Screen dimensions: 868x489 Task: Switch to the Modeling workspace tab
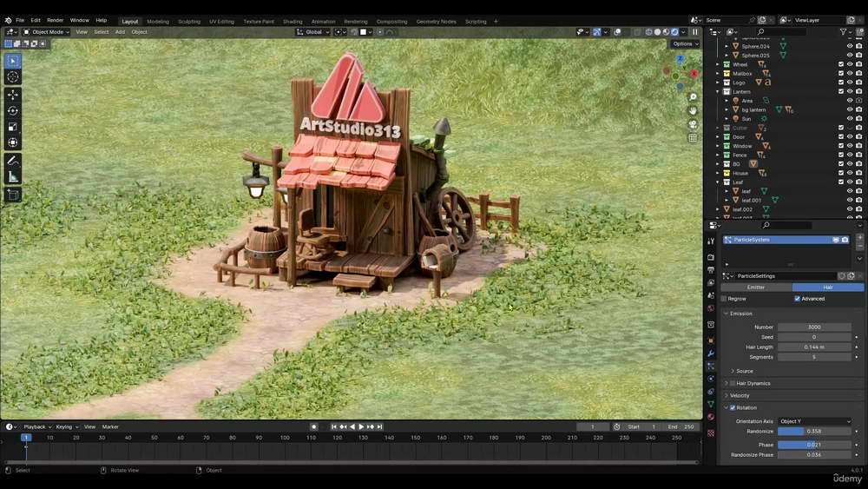pyautogui.click(x=158, y=22)
